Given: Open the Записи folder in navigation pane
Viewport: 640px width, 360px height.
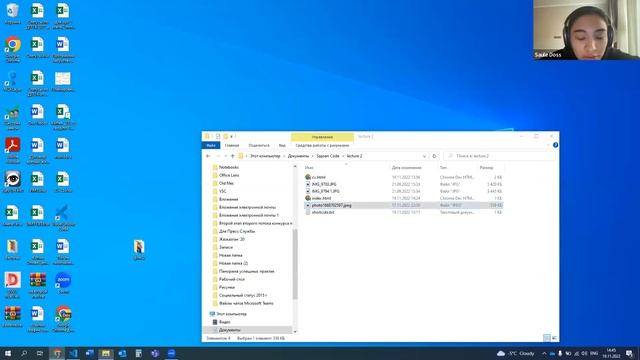Looking at the screenshot, I should tap(226, 247).
